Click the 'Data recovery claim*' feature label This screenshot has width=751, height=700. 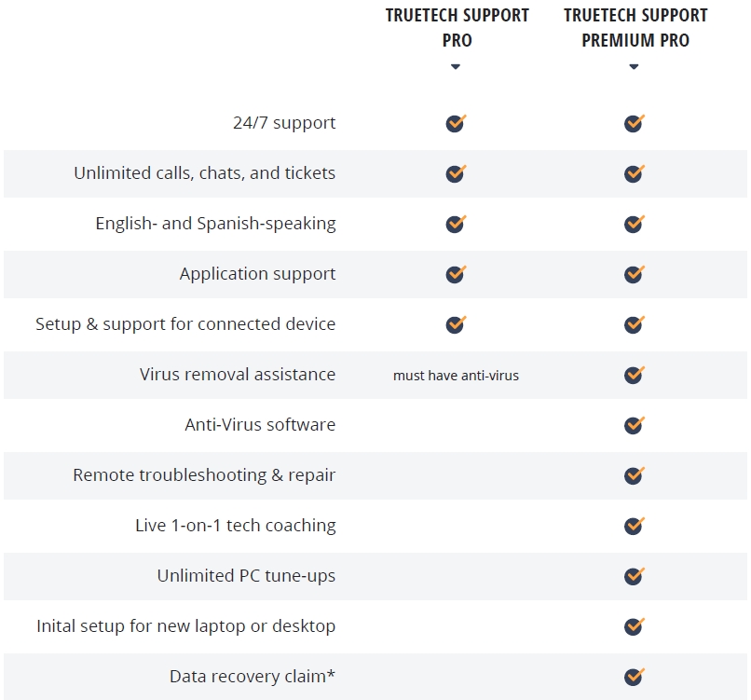(x=253, y=676)
